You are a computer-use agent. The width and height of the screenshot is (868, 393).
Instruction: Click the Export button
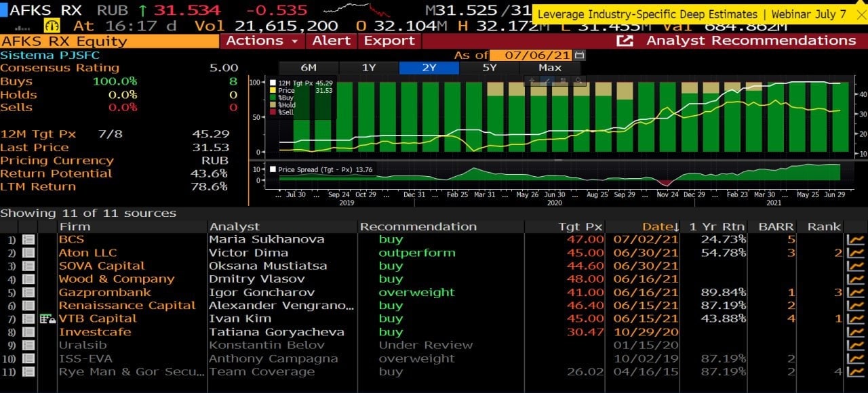(x=389, y=41)
